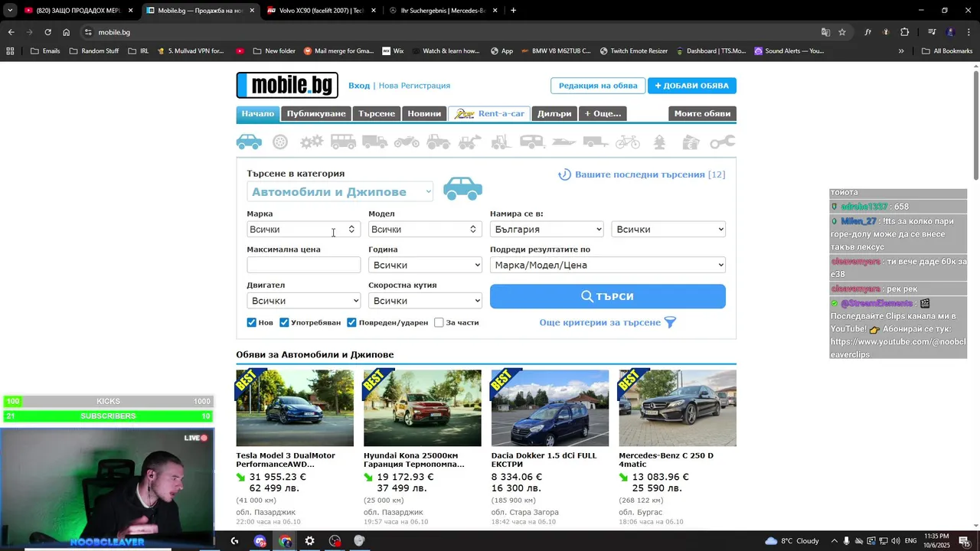Enable the За части checkbox
This screenshot has height=551, width=980.
(x=439, y=322)
